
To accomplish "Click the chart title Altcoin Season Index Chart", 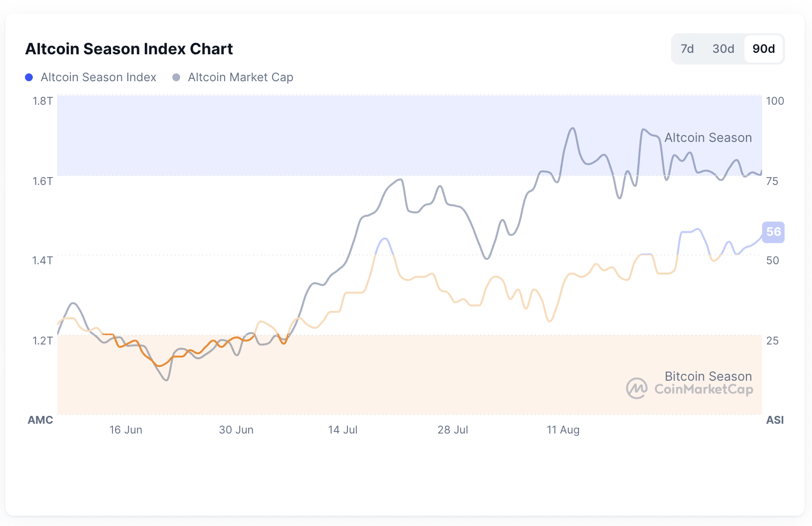I will [x=129, y=48].
